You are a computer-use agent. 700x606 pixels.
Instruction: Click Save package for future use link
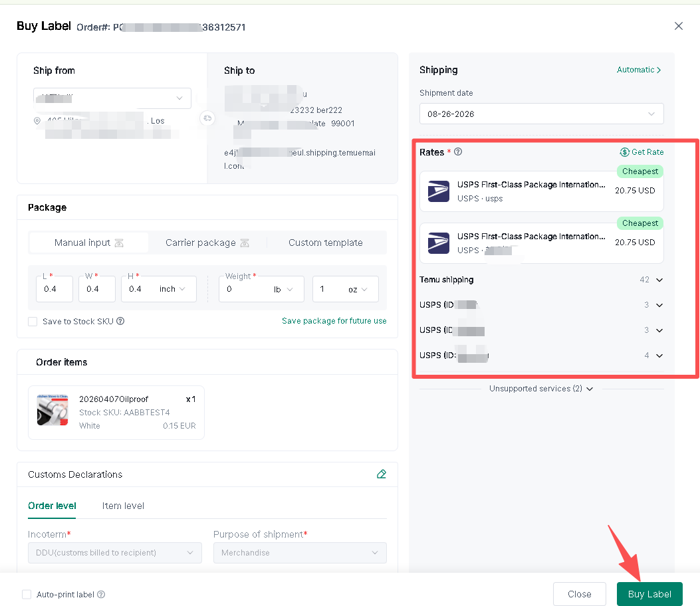pyautogui.click(x=334, y=321)
